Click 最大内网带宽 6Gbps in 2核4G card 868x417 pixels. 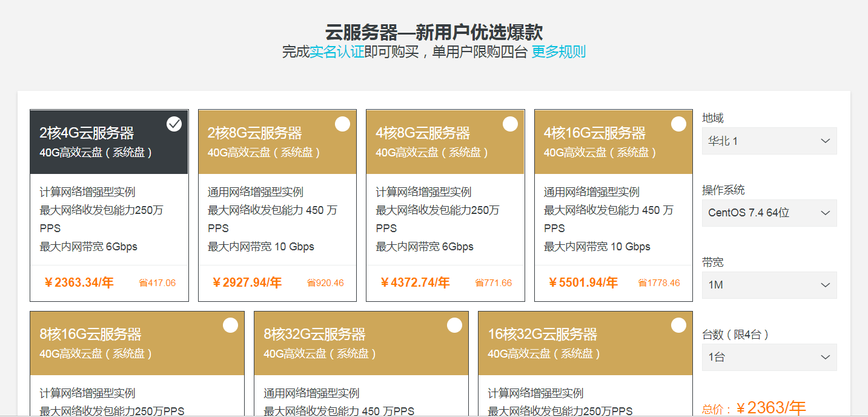pos(88,247)
